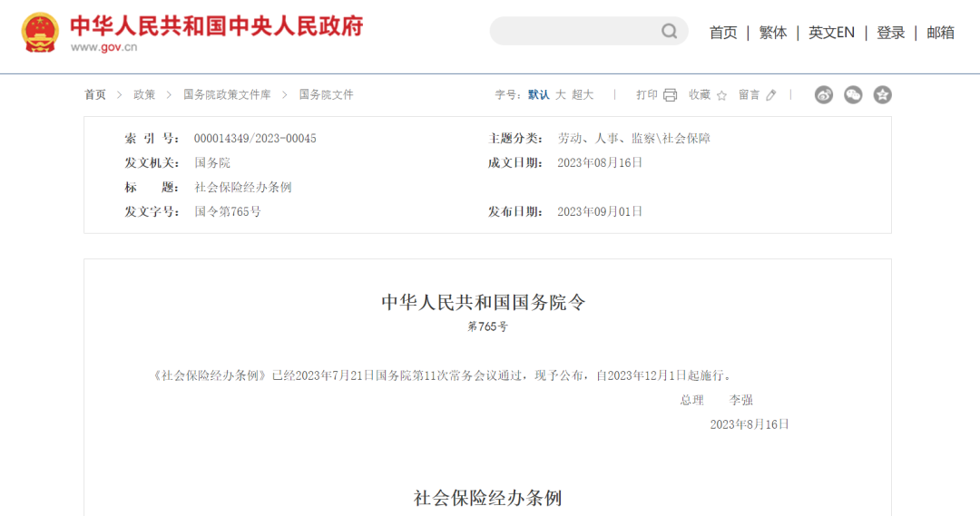Click the pencil icon next to 留言
The image size is (980, 516).
tap(771, 95)
